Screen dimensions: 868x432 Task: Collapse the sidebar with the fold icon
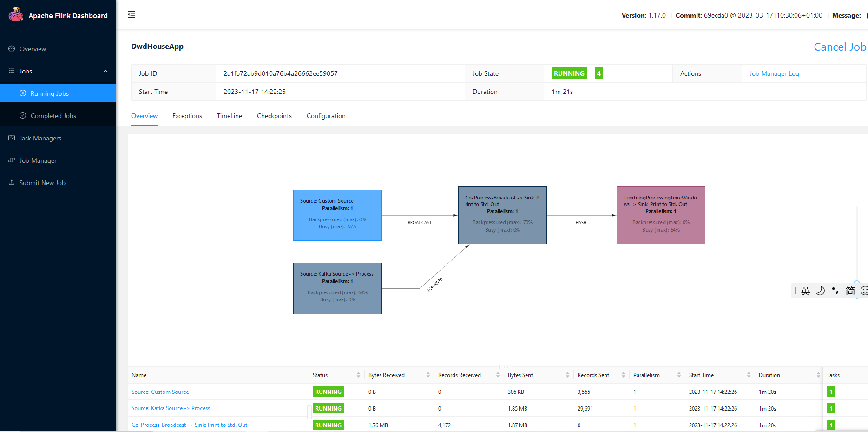(x=132, y=14)
